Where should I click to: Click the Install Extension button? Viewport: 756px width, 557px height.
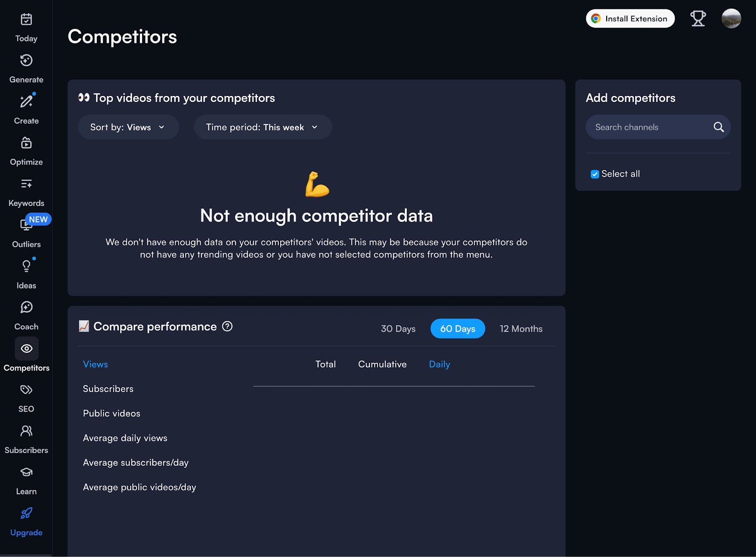click(630, 19)
